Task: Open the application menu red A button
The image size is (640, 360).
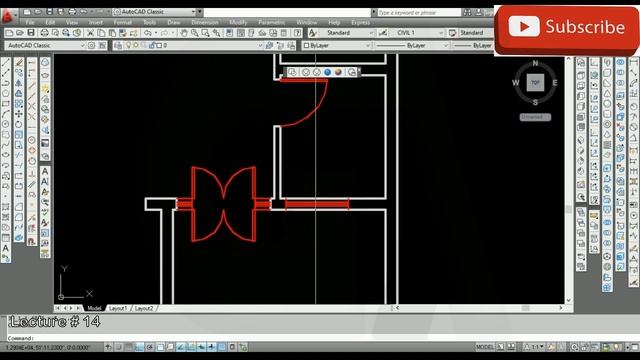Action: [x=7, y=16]
